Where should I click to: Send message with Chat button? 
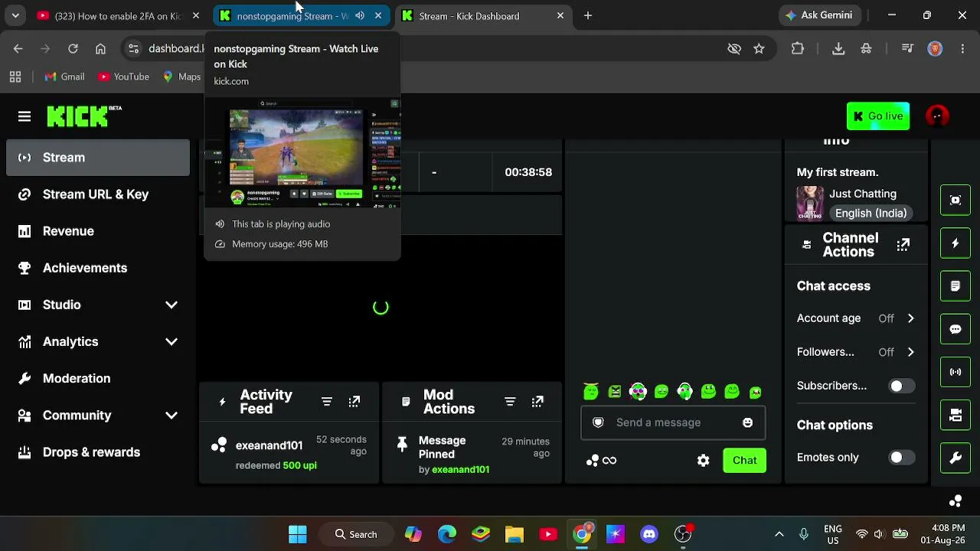(744, 461)
